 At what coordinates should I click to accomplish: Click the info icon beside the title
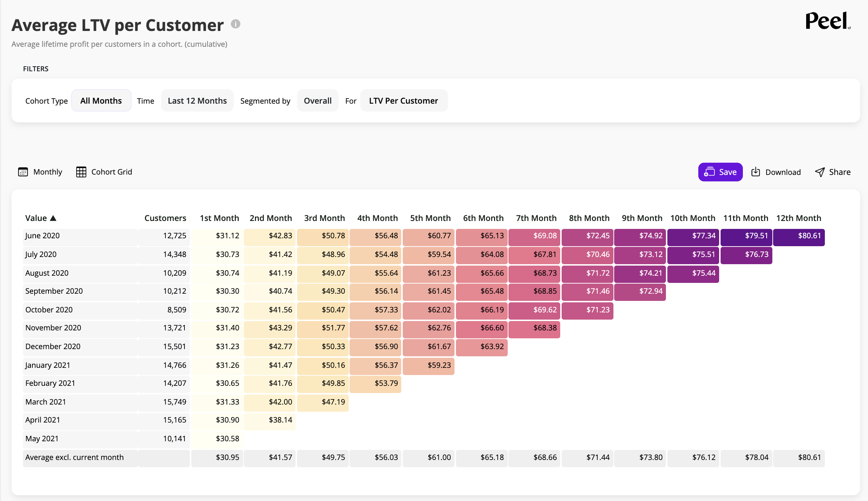point(236,24)
